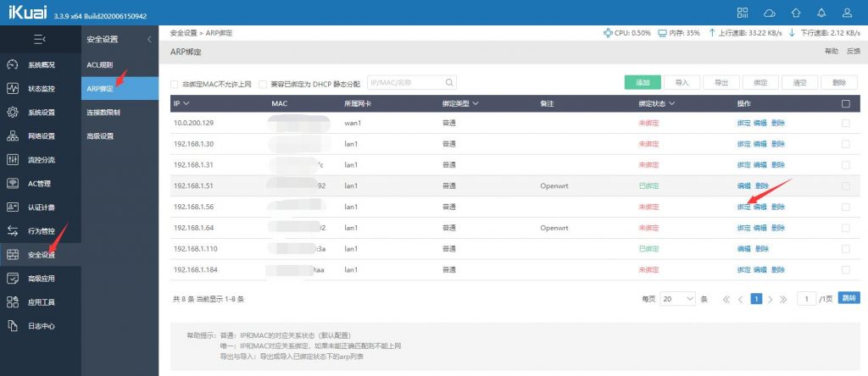Click the iKuai logo

click(x=28, y=13)
